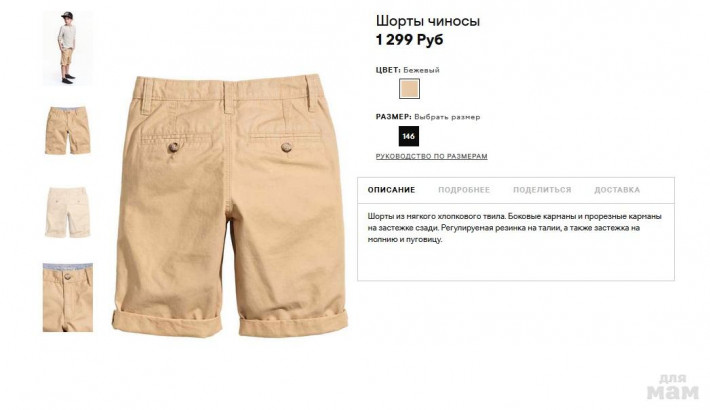Open the back-view shorts thumbnail
Screen dimensions: 710x410
(x=68, y=130)
